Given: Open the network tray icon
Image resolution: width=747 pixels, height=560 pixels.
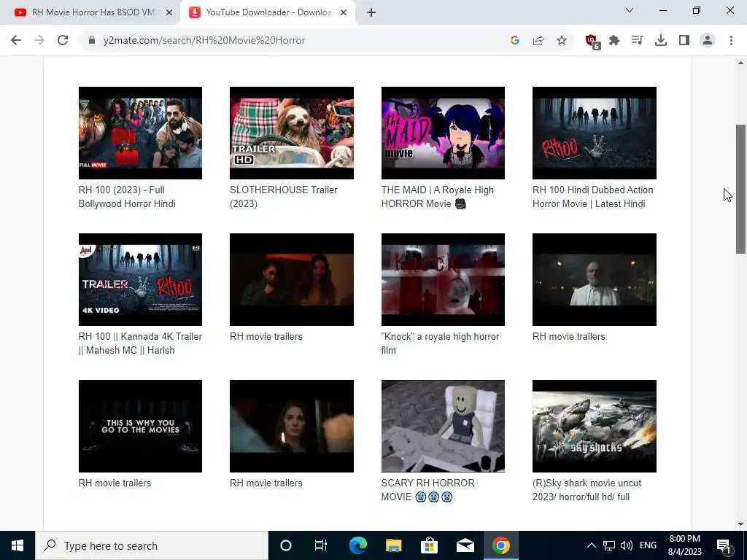Looking at the screenshot, I should (x=609, y=545).
